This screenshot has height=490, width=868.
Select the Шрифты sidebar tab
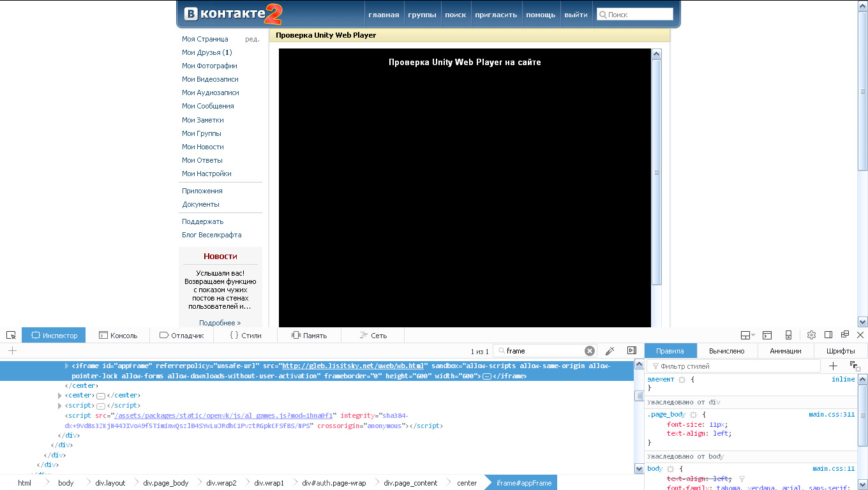coord(841,350)
